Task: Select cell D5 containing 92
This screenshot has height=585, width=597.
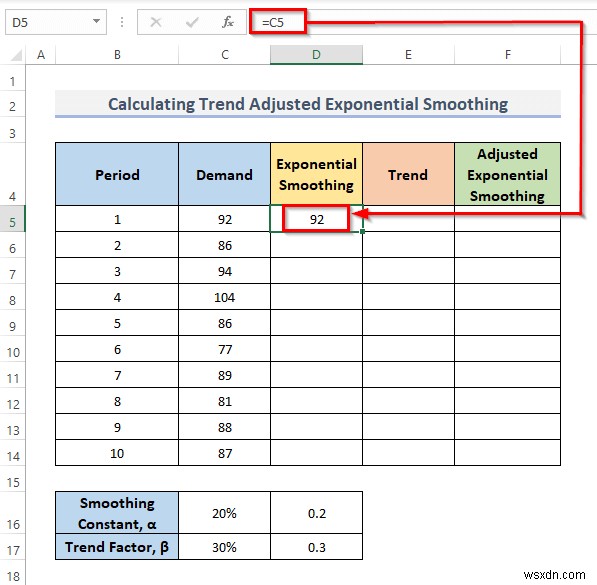Action: [x=316, y=219]
